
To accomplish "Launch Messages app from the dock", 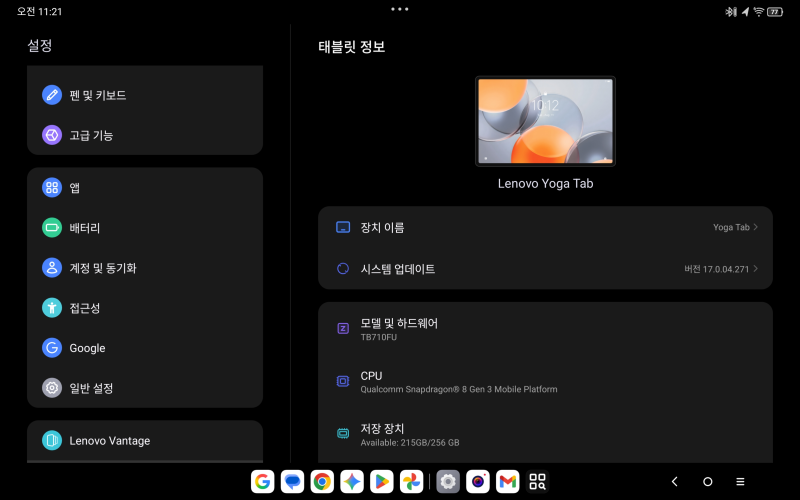I will click(x=292, y=481).
